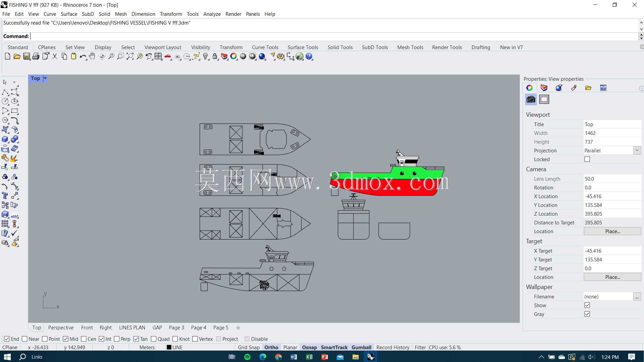
Task: Click the Undo arrow icon
Action: click(83, 57)
